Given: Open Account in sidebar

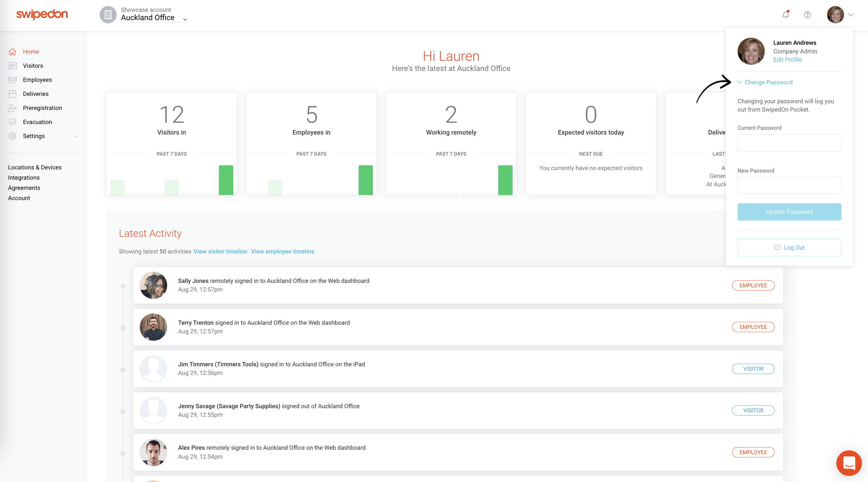Looking at the screenshot, I should tap(19, 198).
